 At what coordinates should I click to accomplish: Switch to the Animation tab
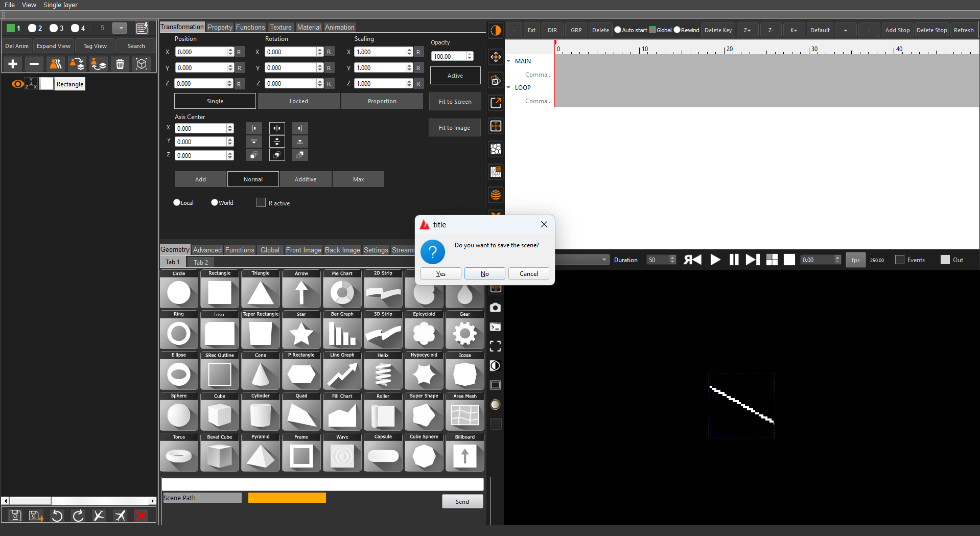coord(339,27)
